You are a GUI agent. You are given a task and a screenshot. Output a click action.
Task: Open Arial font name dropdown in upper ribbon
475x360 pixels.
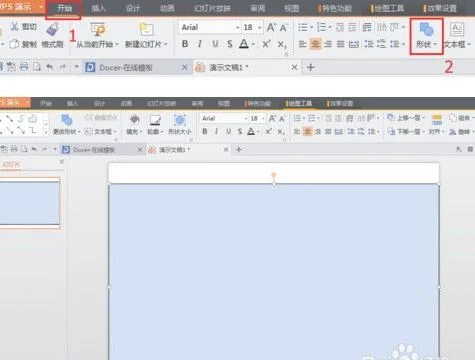tap(238, 27)
